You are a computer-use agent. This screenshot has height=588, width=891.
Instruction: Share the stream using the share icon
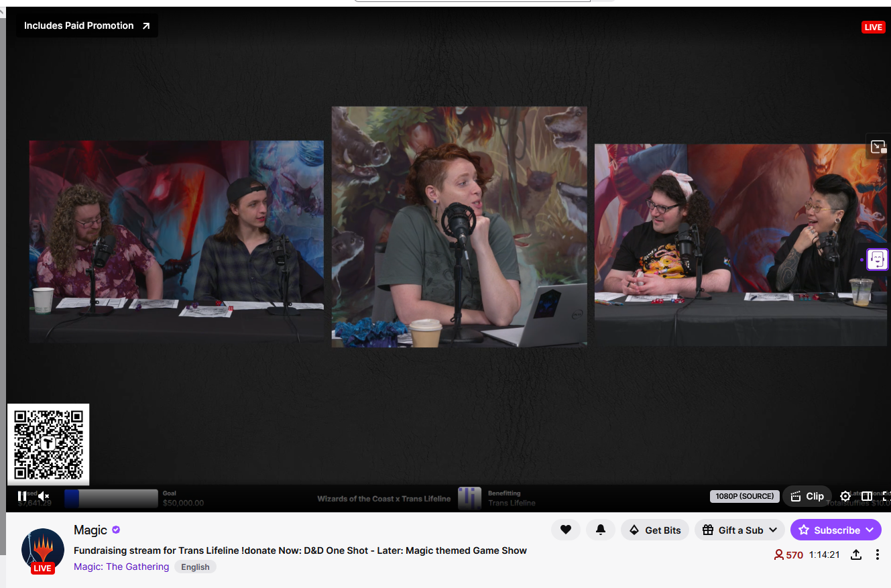coord(856,554)
